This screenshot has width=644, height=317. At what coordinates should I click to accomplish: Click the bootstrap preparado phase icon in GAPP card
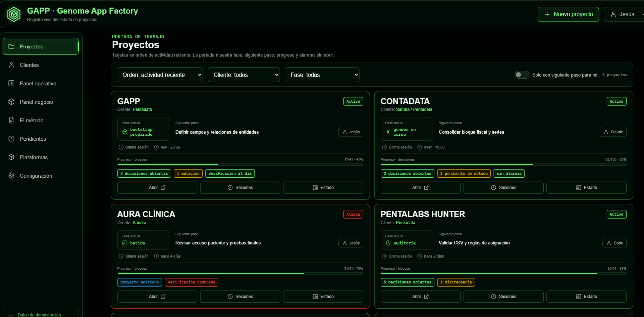[125, 132]
